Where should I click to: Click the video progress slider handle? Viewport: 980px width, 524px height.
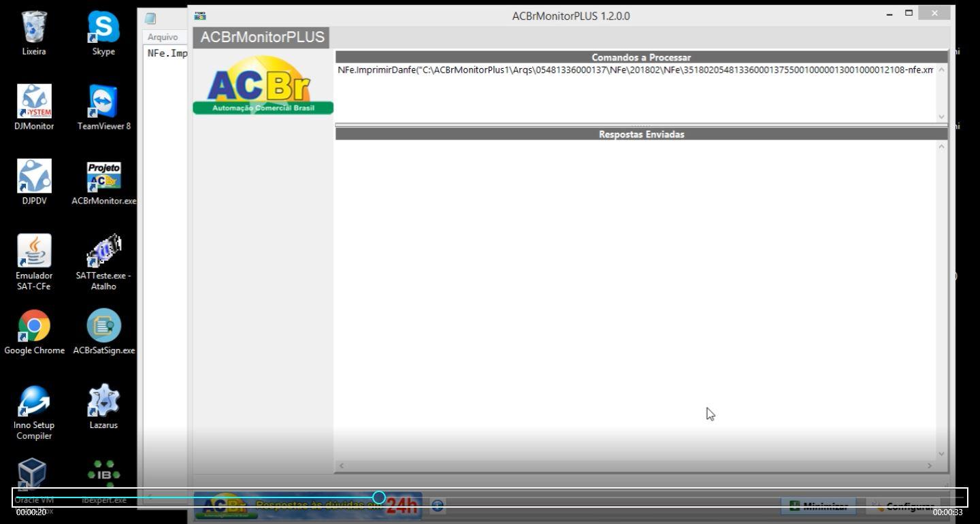[x=379, y=497]
